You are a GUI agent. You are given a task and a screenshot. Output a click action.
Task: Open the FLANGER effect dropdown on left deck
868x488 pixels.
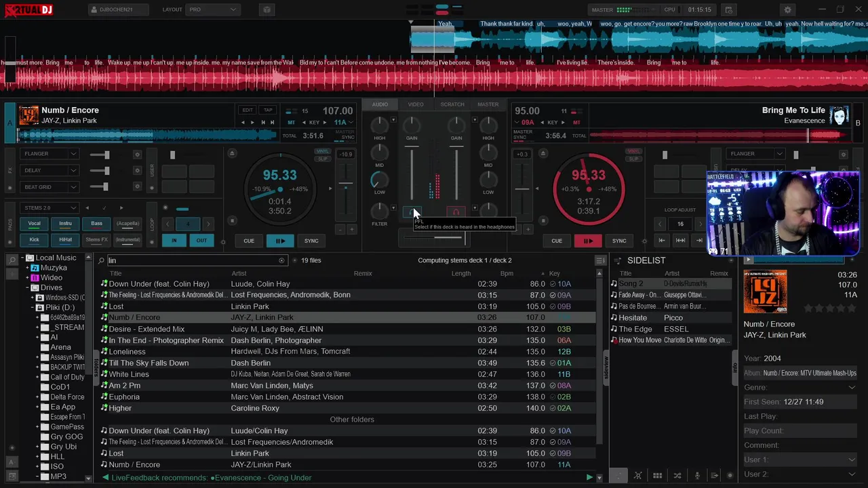(51, 154)
